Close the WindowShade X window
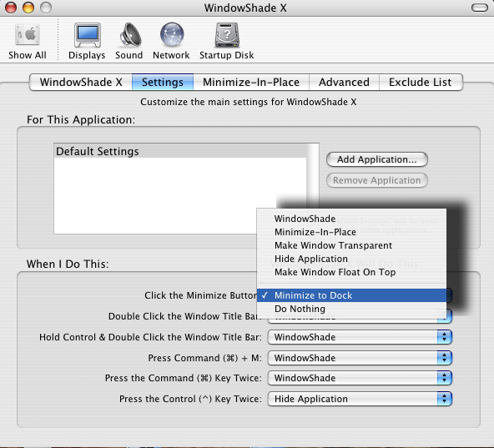494x448 pixels. [x=11, y=8]
